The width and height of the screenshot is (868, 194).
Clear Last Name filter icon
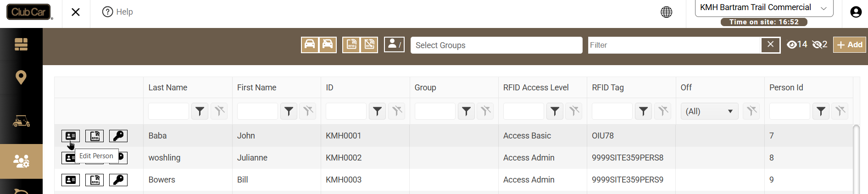click(219, 111)
